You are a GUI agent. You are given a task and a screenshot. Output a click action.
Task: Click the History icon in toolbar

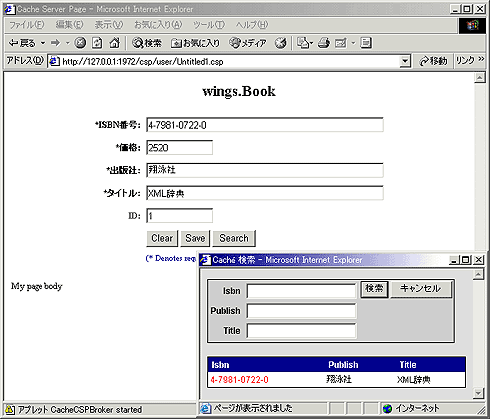(x=281, y=43)
